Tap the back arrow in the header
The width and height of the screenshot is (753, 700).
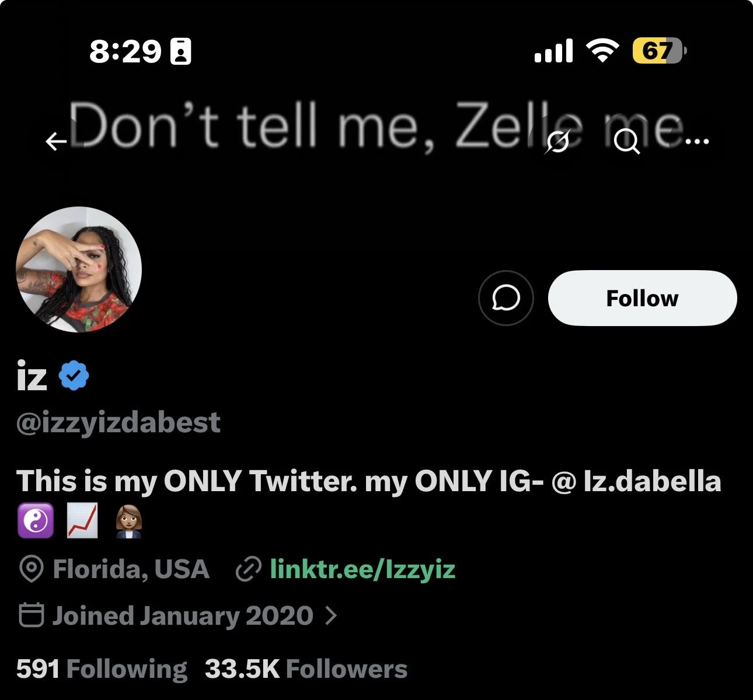click(57, 141)
